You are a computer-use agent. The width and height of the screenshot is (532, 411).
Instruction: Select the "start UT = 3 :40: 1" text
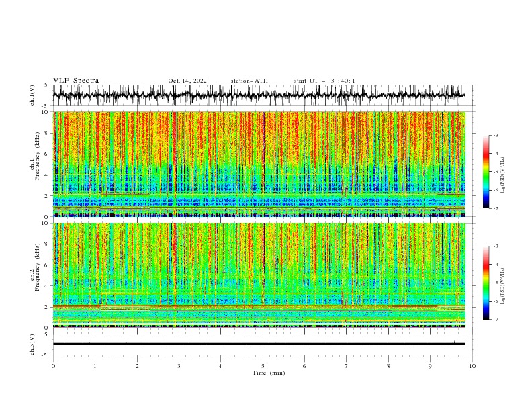tap(324, 81)
